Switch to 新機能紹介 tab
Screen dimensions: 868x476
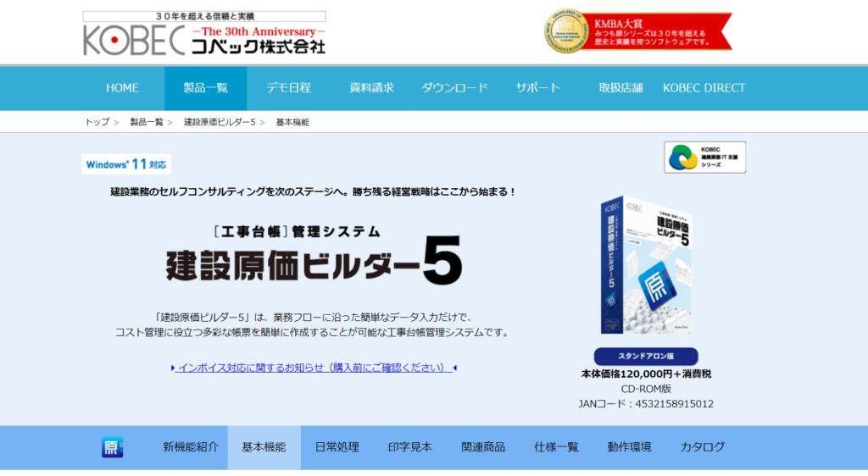(x=191, y=447)
